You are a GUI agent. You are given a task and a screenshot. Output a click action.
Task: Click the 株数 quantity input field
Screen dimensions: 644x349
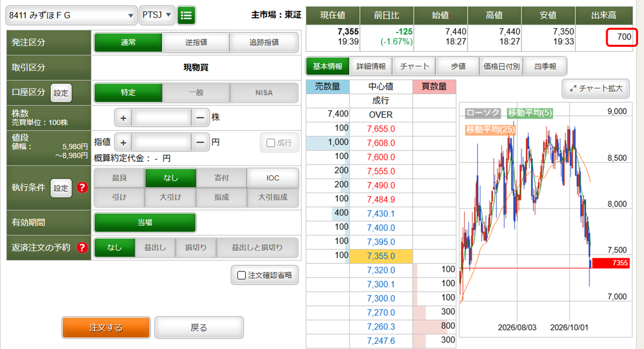point(162,117)
